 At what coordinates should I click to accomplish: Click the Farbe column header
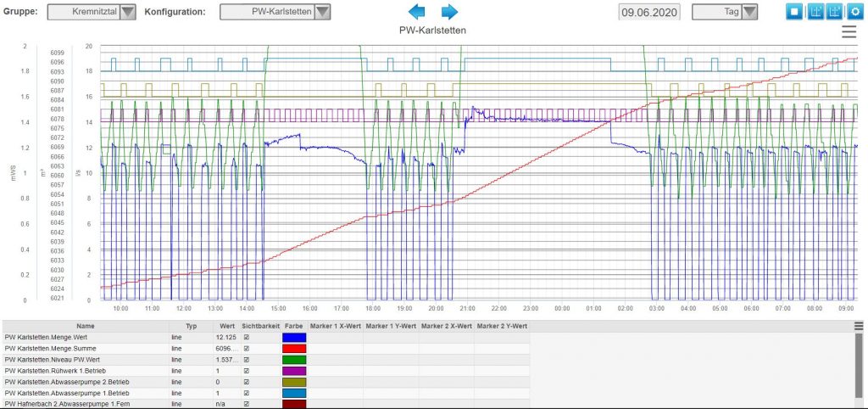pos(294,327)
